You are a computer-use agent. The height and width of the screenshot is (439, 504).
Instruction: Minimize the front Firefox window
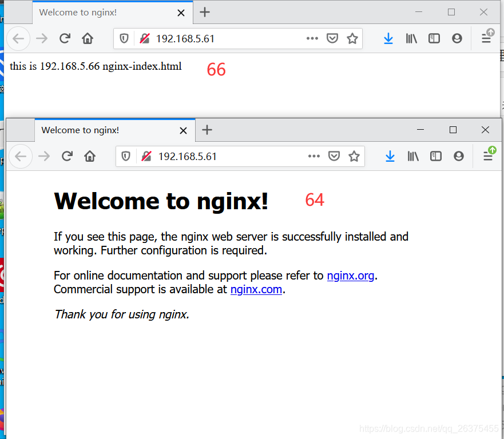pos(420,130)
